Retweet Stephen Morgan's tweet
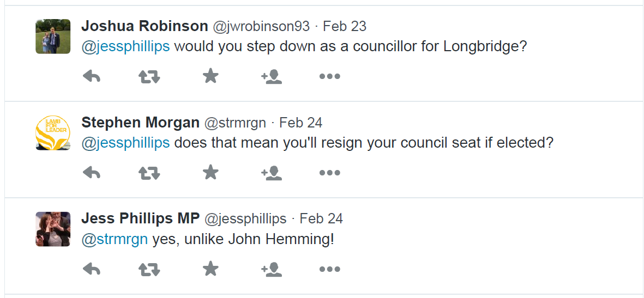 point(149,173)
